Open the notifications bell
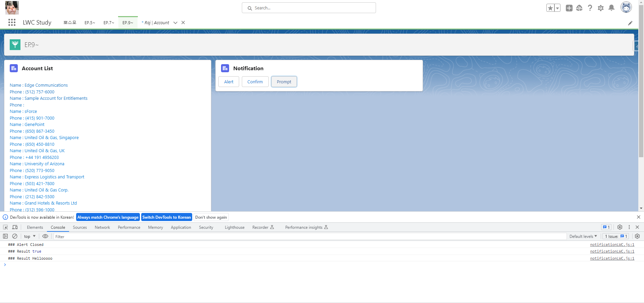Viewport: 644px width, 303px height. 611,8
